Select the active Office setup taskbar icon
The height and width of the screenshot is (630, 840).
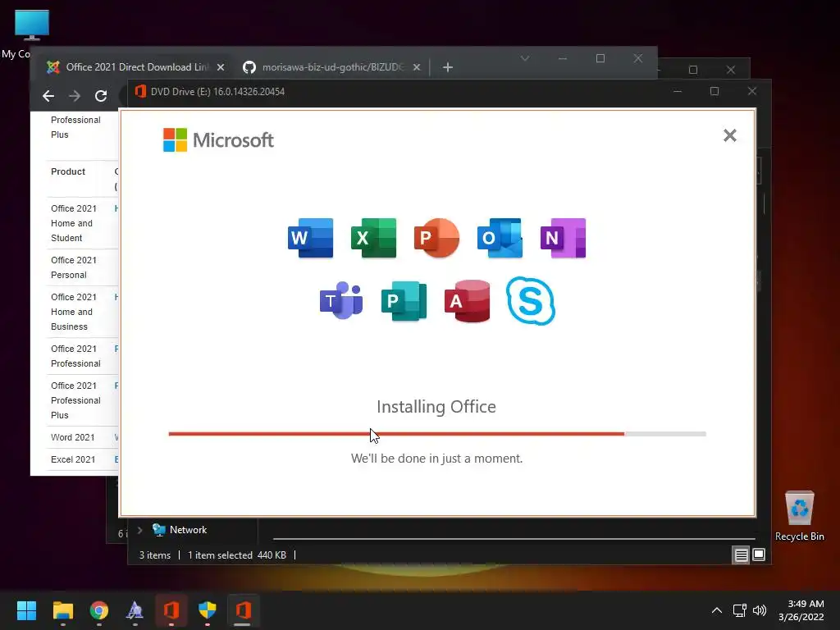tap(243, 610)
